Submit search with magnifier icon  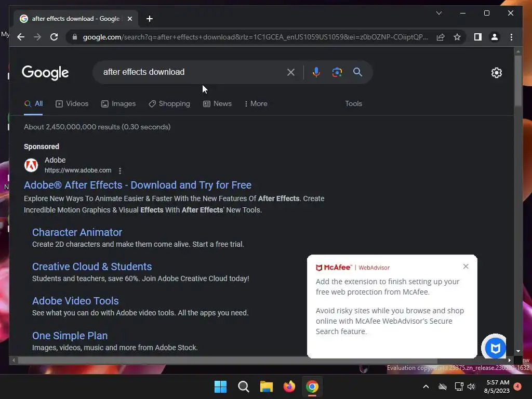[357, 72]
